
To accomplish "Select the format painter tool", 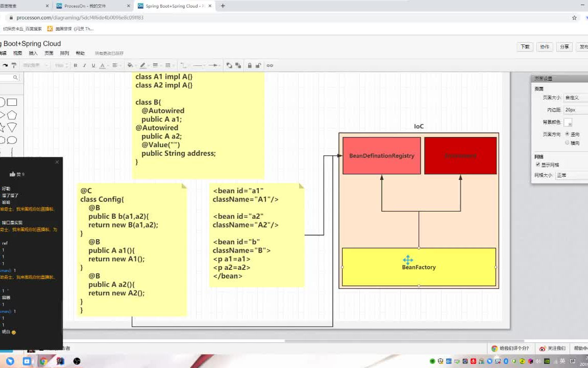I will pyautogui.click(x=14, y=65).
